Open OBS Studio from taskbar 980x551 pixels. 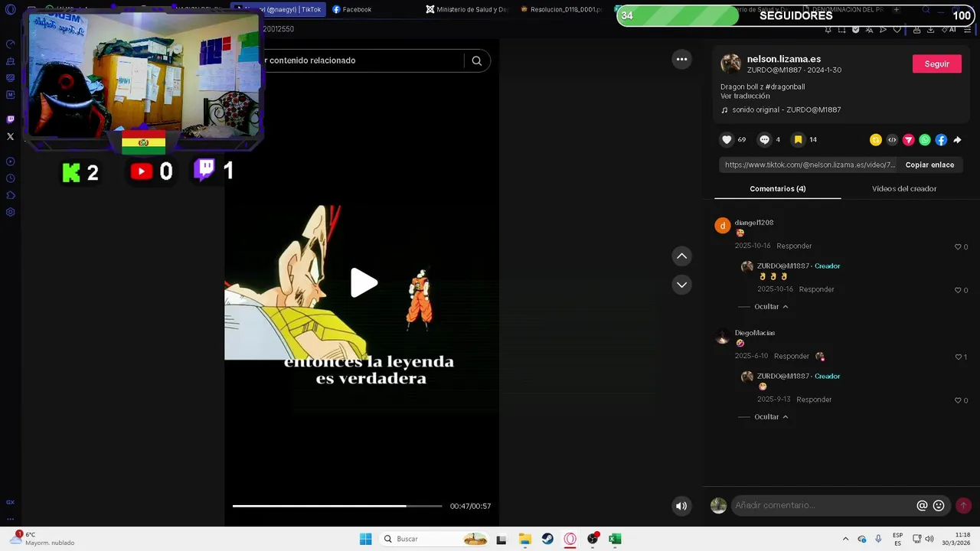point(593,539)
